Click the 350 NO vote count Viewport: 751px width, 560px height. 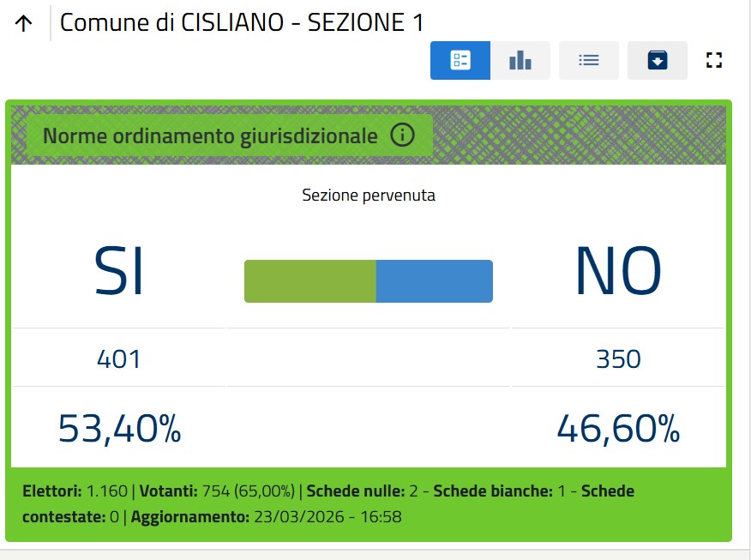pos(618,358)
